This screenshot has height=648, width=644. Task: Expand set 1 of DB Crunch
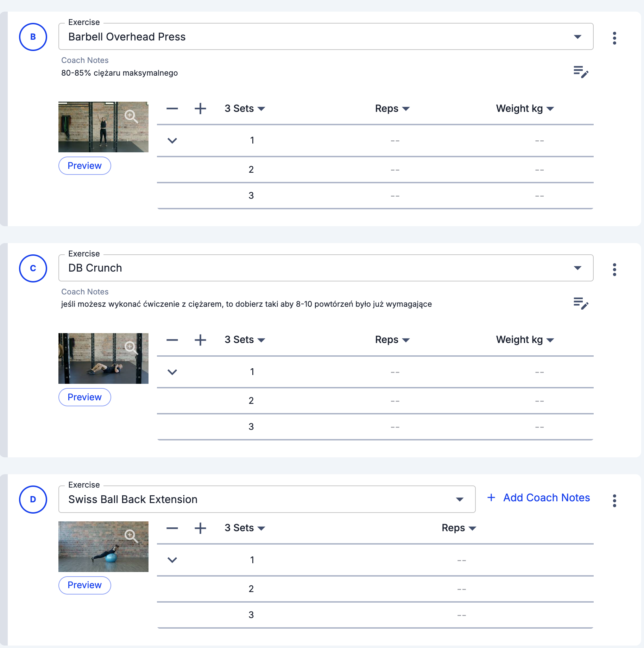[172, 372]
